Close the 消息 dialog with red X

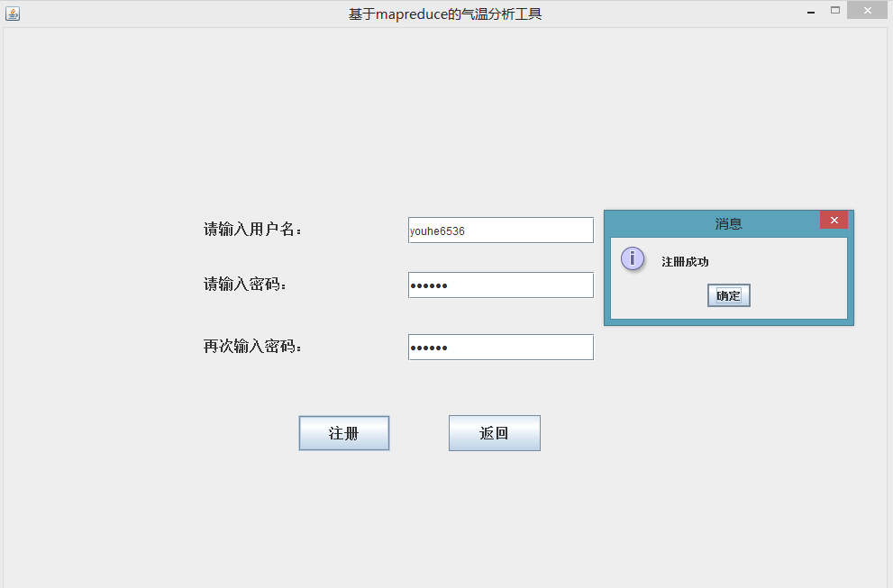834,221
